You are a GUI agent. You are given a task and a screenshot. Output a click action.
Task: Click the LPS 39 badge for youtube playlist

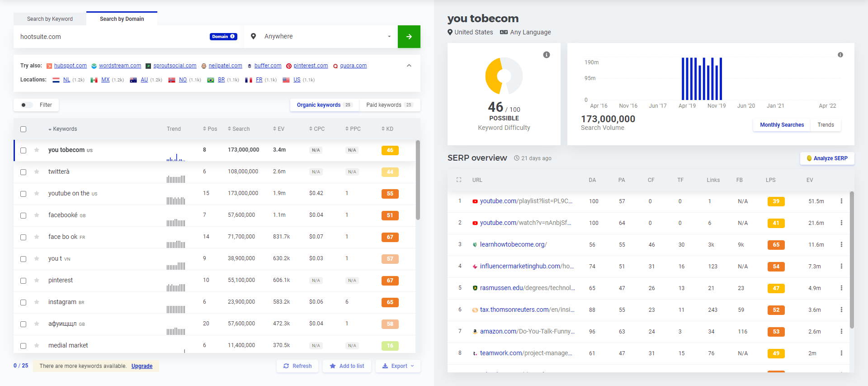coord(776,201)
